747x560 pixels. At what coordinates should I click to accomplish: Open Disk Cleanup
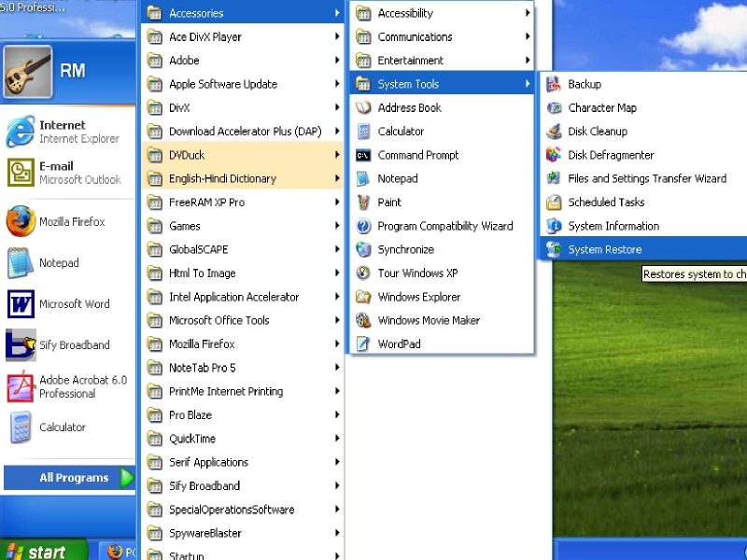597,131
